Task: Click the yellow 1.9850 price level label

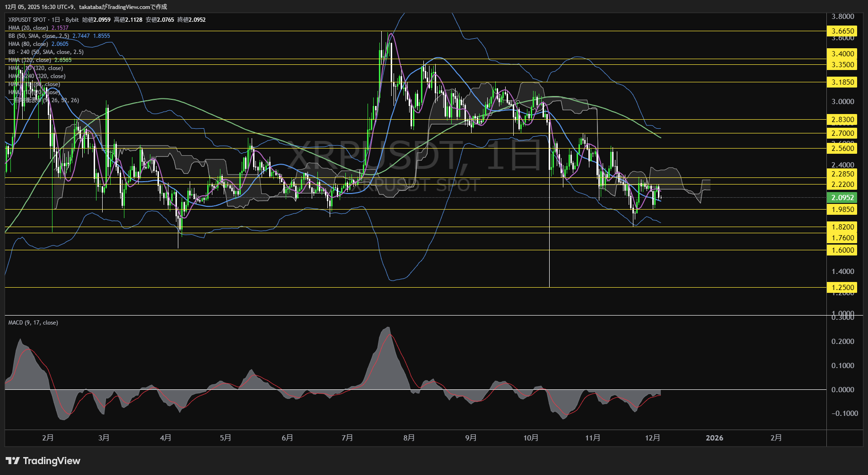Action: coord(842,210)
